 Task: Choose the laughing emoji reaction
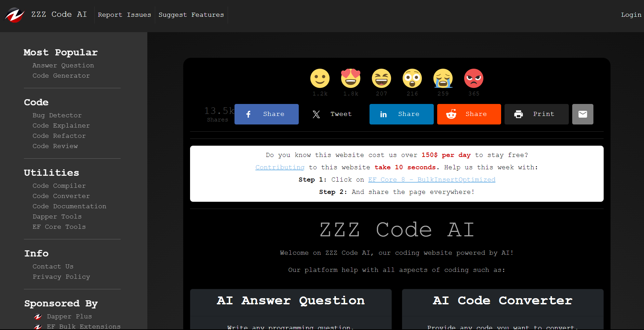[381, 78]
